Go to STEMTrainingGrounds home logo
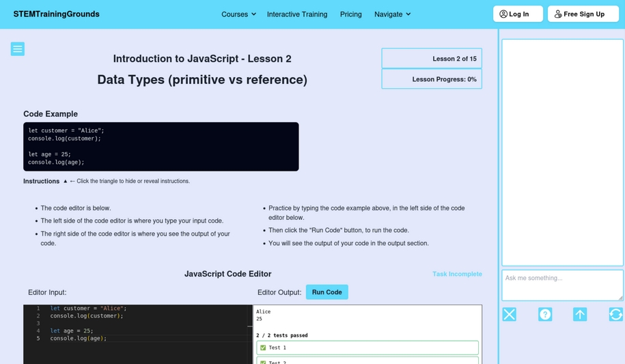This screenshot has height=364, width=625. point(56,14)
